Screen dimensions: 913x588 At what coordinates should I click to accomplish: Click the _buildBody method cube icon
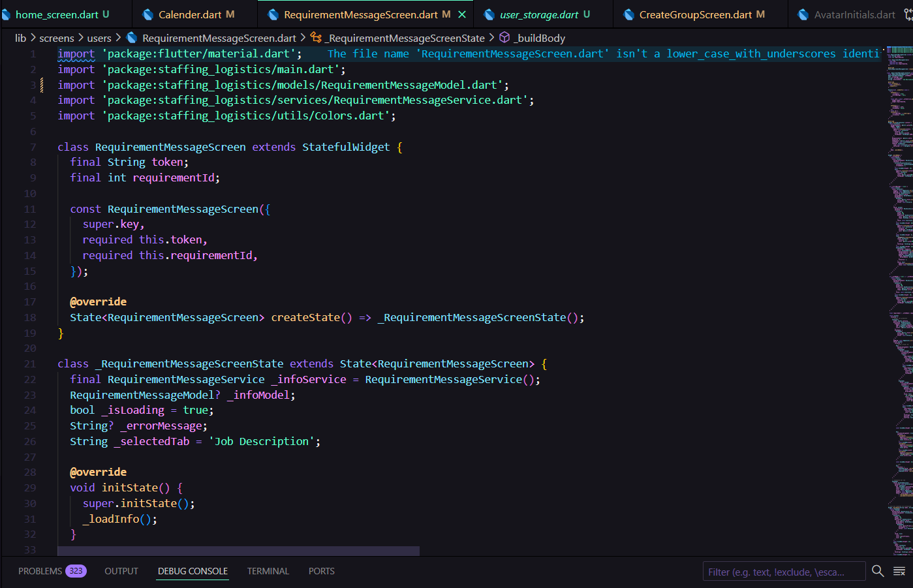click(504, 38)
